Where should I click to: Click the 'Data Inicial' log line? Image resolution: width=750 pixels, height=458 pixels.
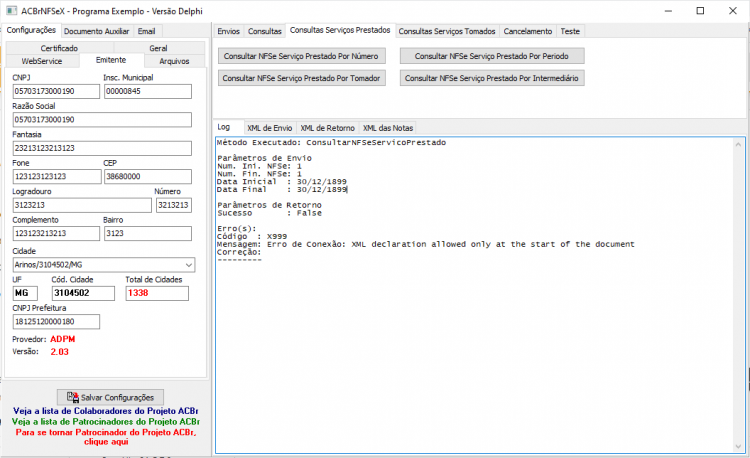(x=282, y=182)
